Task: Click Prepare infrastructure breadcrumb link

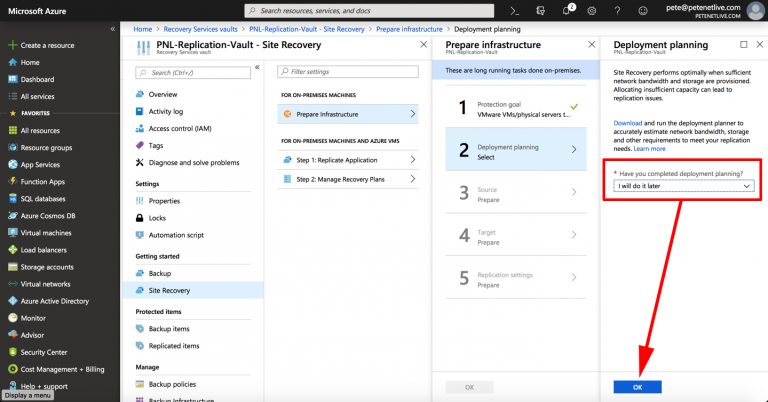Action: pyautogui.click(x=409, y=29)
